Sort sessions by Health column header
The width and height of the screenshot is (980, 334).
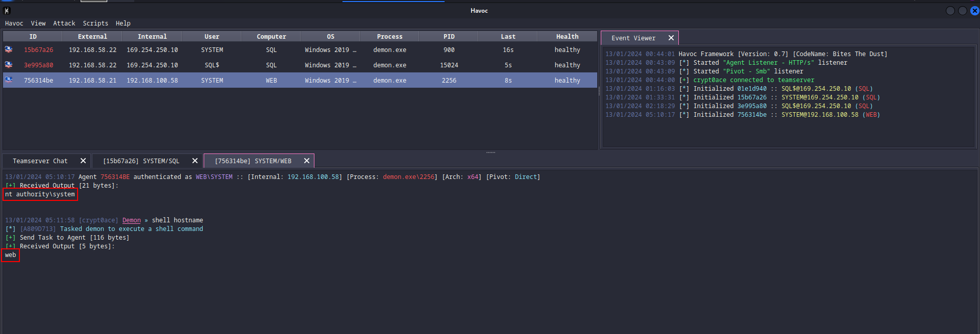click(568, 37)
